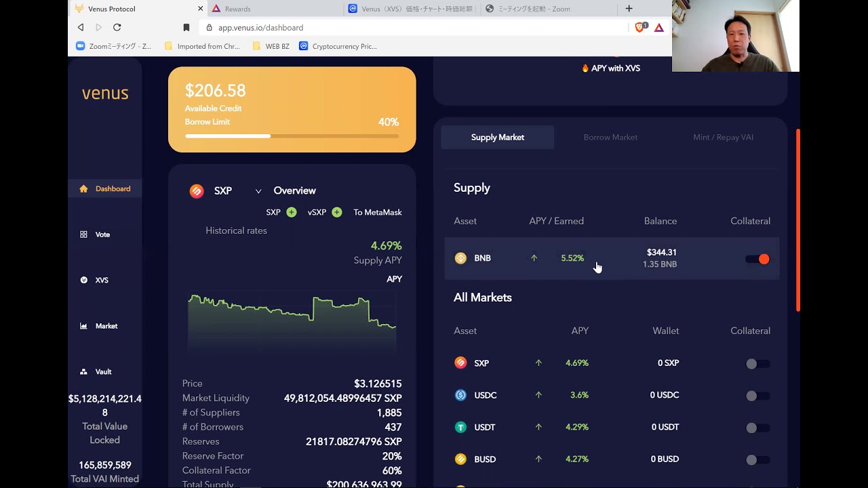This screenshot has height=488, width=868.
Task: Expand the SXP asset dropdown chevron
Action: click(258, 191)
